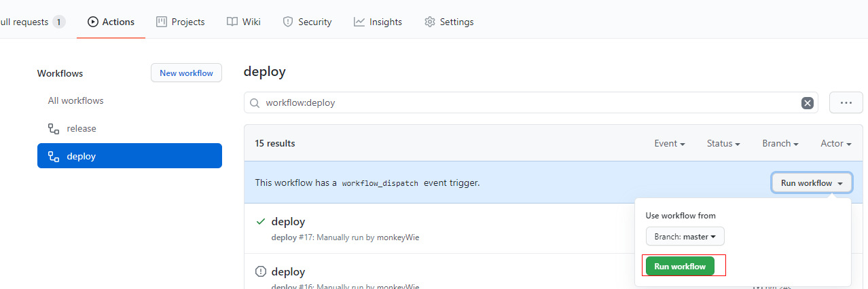The height and width of the screenshot is (289, 868).
Task: Open the Security tab
Action: [x=307, y=22]
